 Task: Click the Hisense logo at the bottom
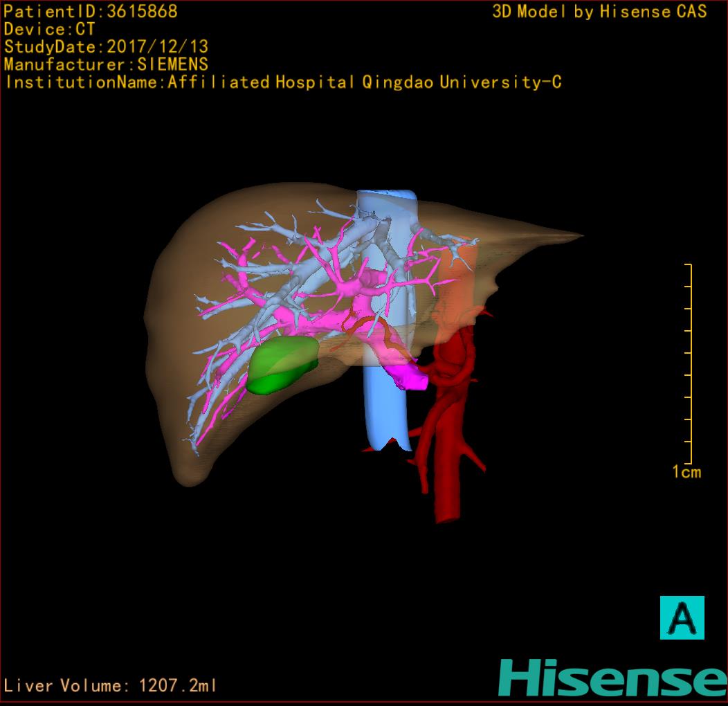click(612, 678)
